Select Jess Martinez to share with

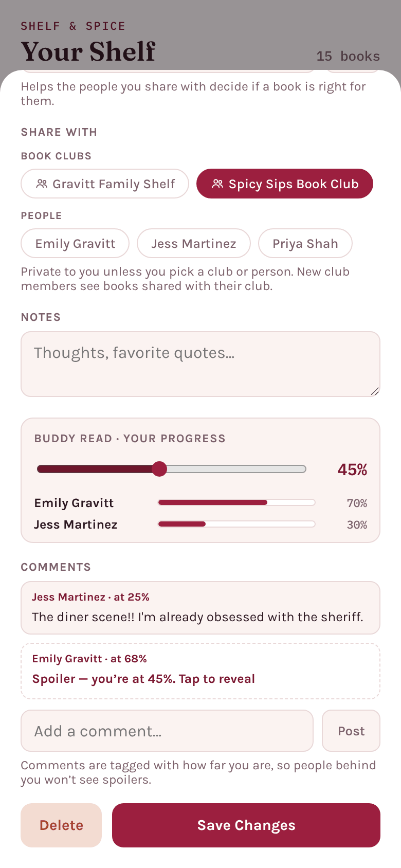tap(194, 243)
